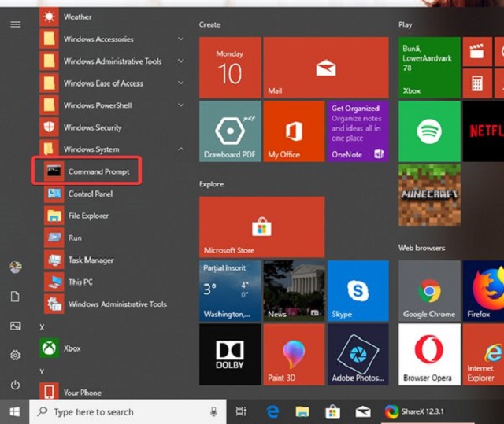The width and height of the screenshot is (504, 424).
Task: Open Documents from Start sidebar
Action: 15,297
